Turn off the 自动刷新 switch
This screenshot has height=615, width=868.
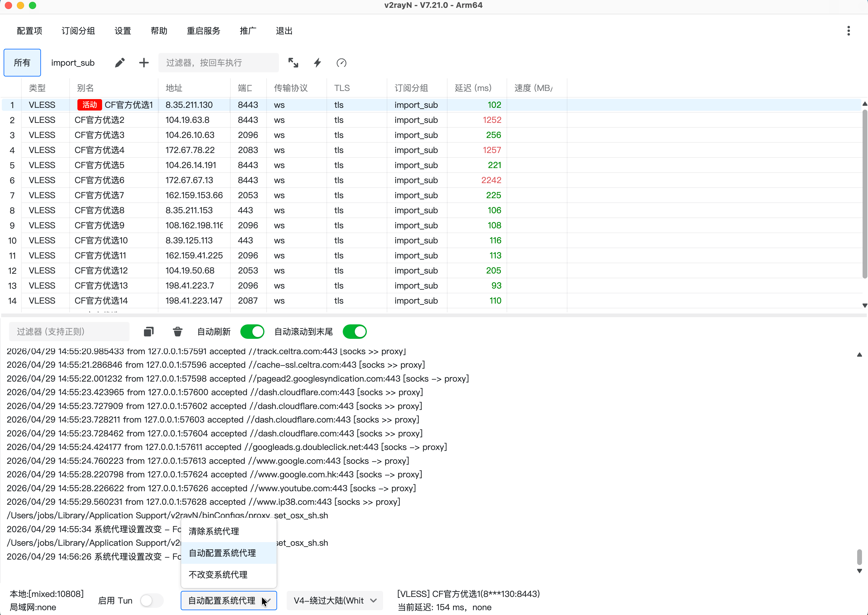point(252,332)
